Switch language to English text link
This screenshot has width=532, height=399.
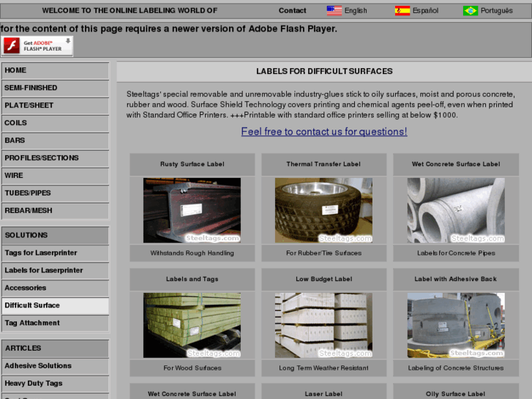click(356, 11)
